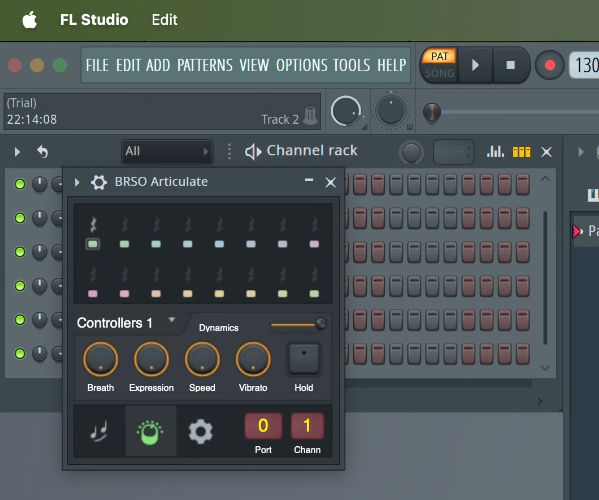This screenshot has height=500, width=599.
Task: Open the macOS Edit menu
Action: (164, 20)
